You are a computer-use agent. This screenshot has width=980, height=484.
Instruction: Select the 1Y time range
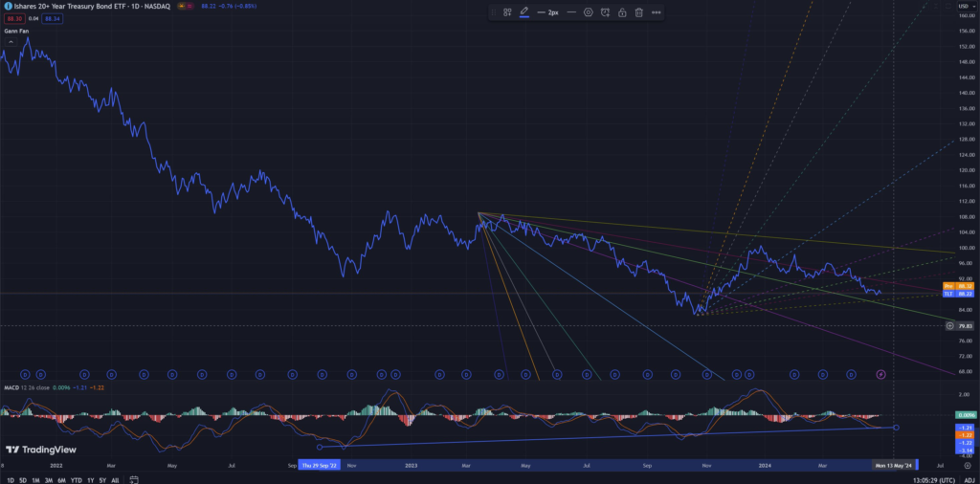(x=91, y=480)
